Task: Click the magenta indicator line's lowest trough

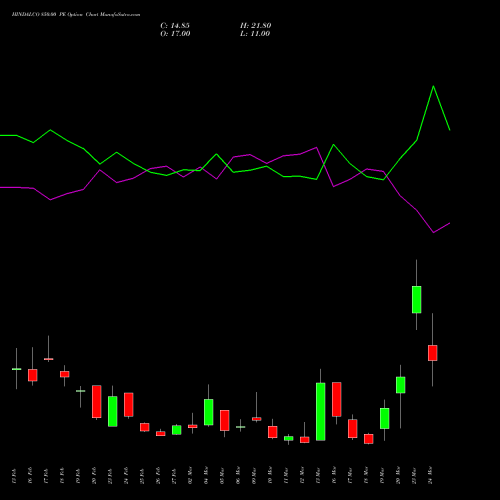Action: click(433, 232)
